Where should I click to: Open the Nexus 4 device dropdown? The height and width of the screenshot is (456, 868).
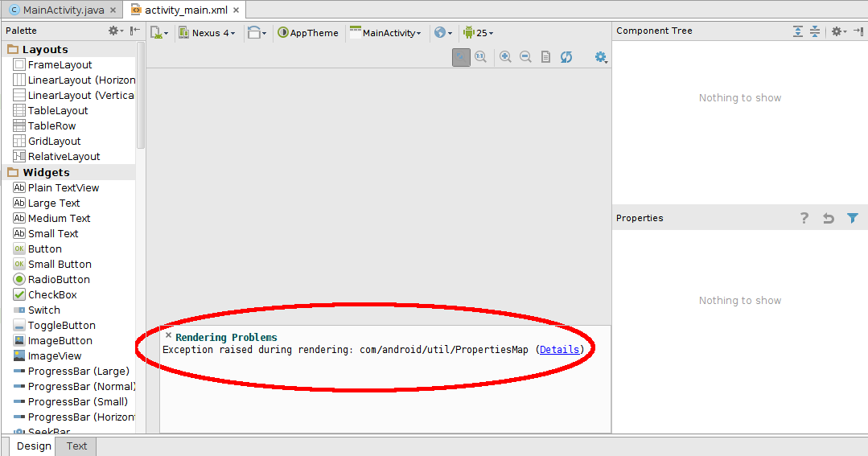207,33
